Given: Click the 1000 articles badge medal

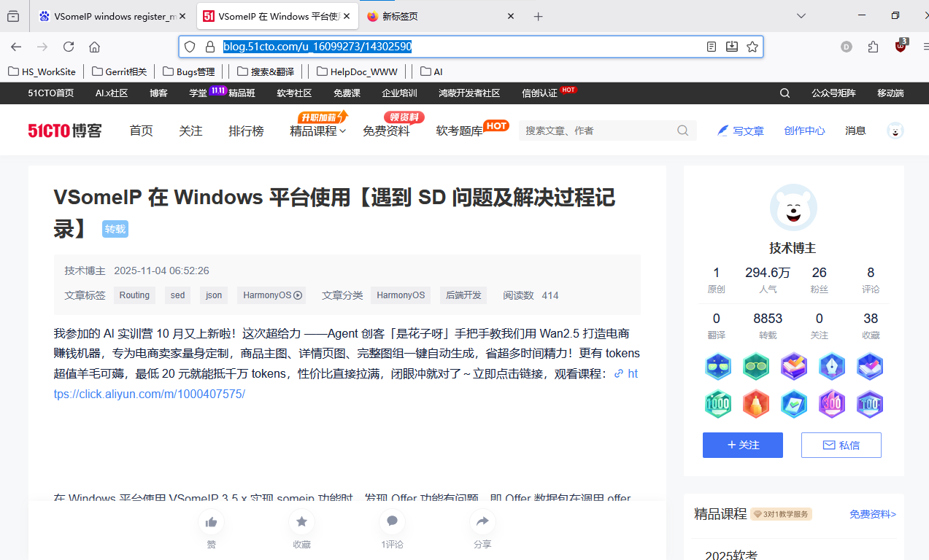Looking at the screenshot, I should click(x=718, y=405).
